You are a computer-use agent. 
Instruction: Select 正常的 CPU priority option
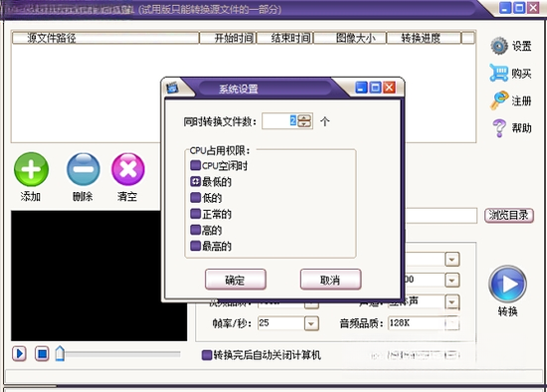pos(195,214)
